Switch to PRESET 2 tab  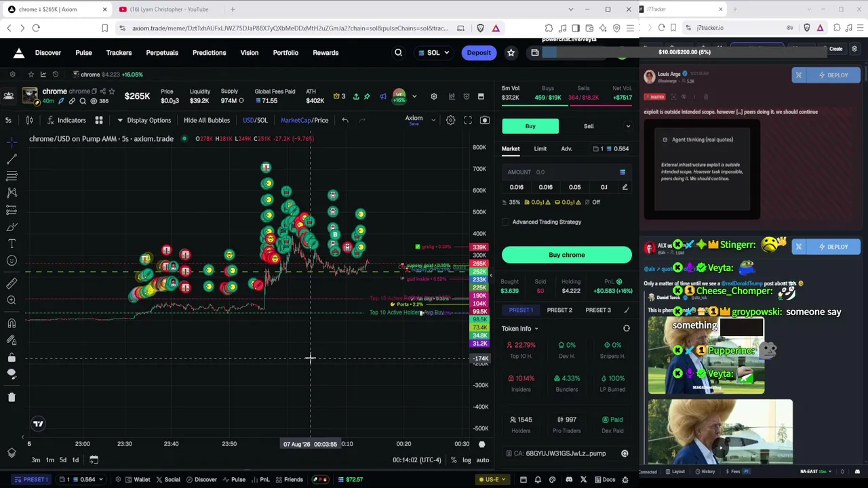(x=559, y=310)
